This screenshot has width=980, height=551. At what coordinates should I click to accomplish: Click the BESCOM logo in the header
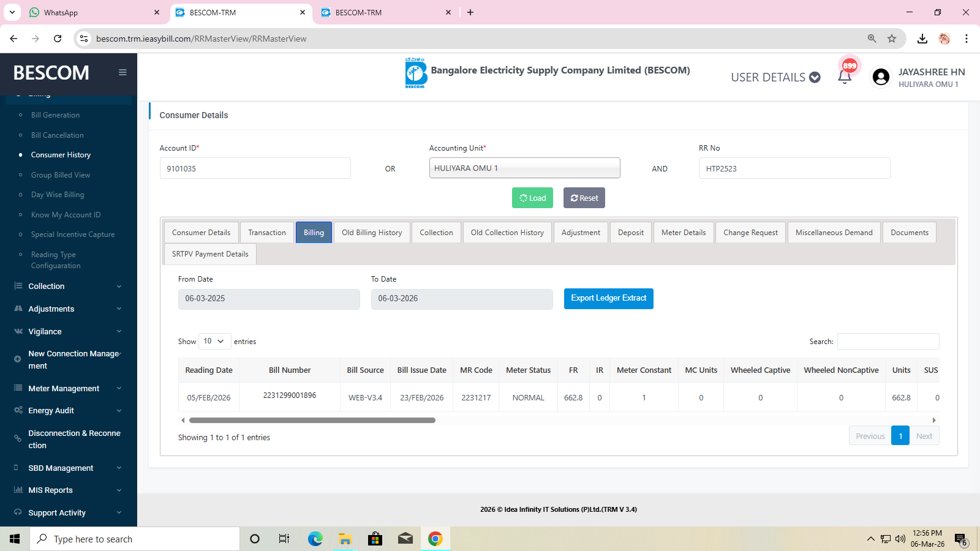pyautogui.click(x=416, y=73)
